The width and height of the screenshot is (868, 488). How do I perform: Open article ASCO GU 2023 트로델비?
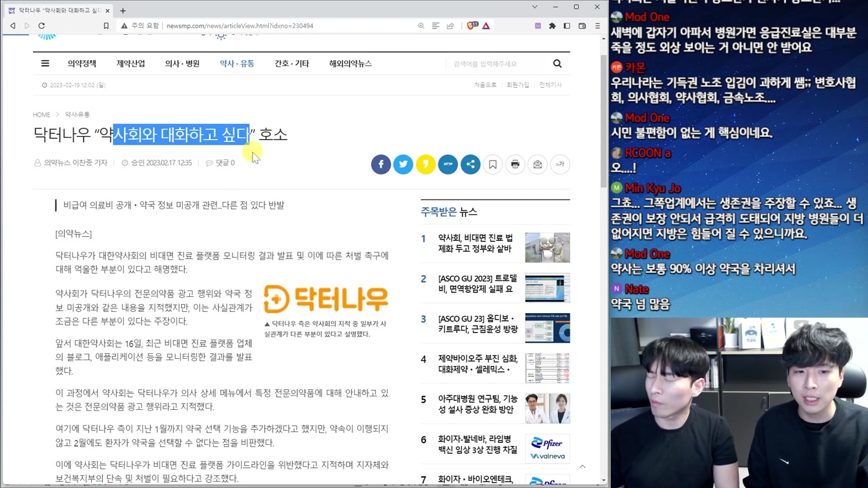tap(478, 284)
